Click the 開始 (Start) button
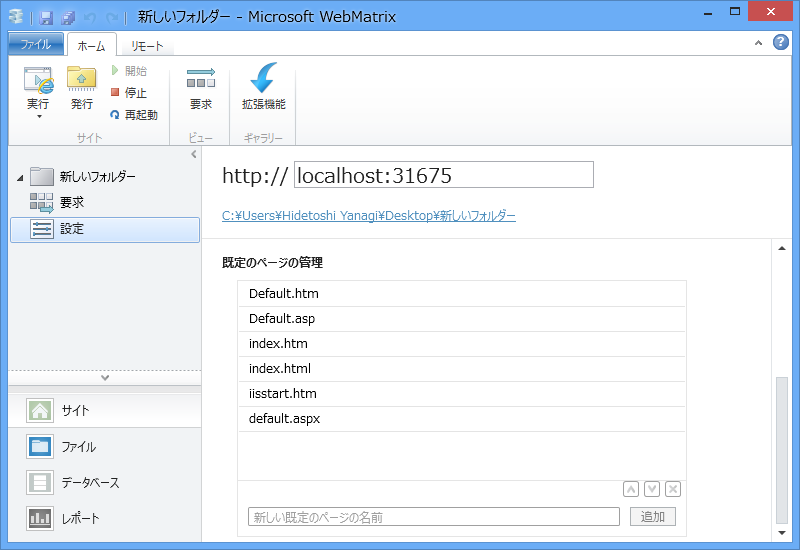800x550 pixels. coord(130,70)
